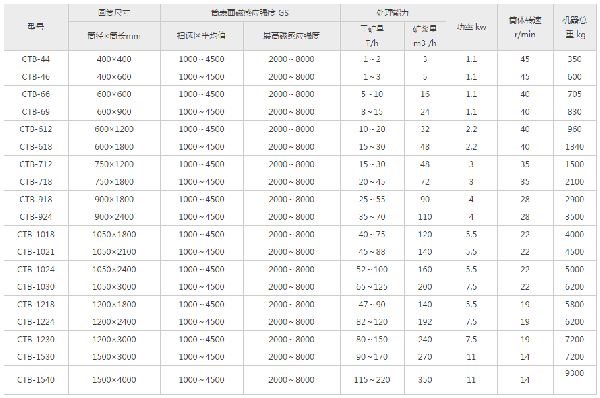Select the 350 pulp volume cell
Viewport: 600px width, 398px height.
tap(425, 380)
